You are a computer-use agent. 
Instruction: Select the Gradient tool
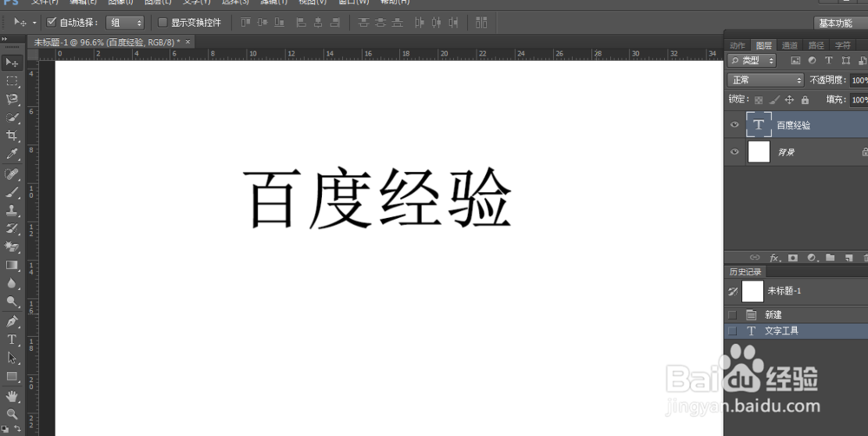11,266
